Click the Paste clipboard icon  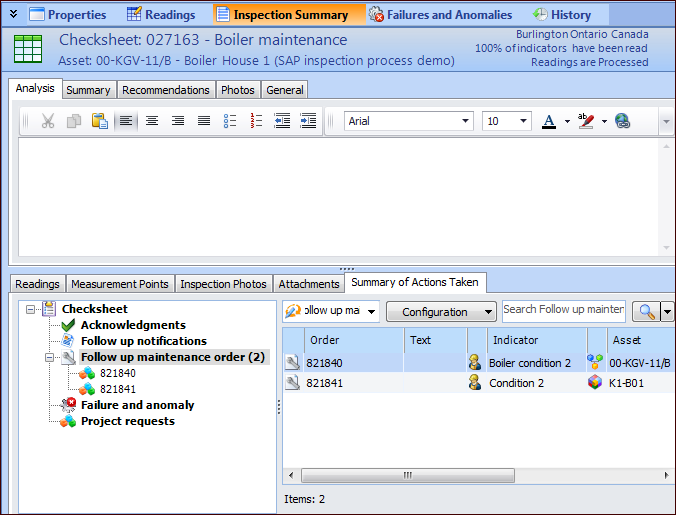tap(100, 121)
